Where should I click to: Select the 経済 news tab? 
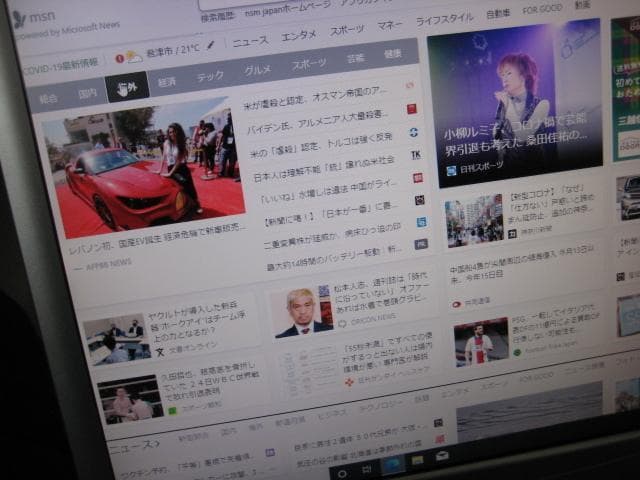pos(167,82)
